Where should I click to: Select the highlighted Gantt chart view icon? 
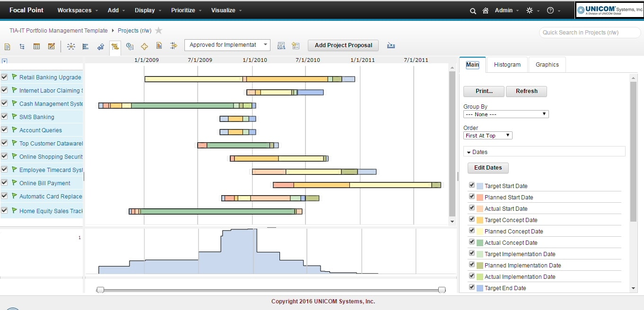click(115, 46)
